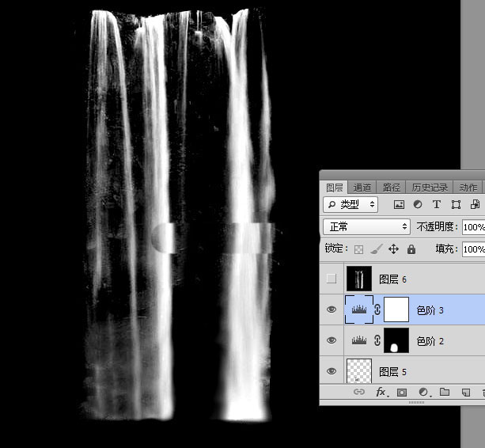
Task: Hide the 图层 5 layer
Action: (332, 371)
